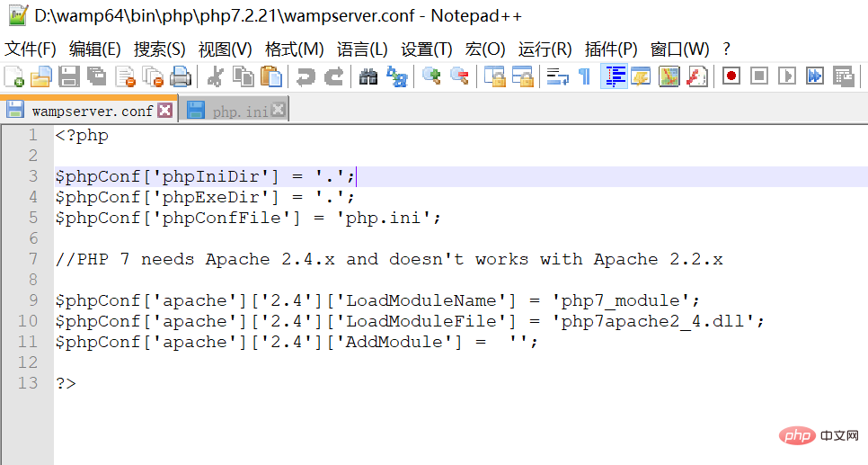Switch to the php.ini tab
This screenshot has height=465, width=868.
239,112
